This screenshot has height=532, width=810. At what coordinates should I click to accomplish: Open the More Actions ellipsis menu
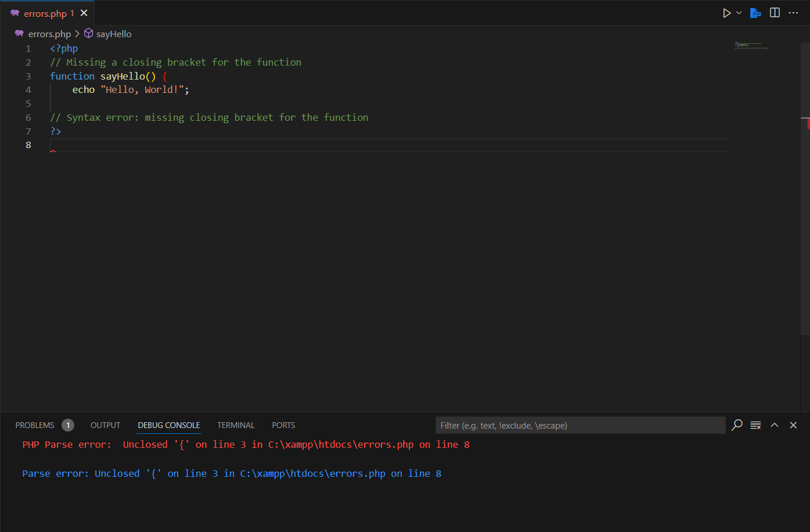coord(793,13)
